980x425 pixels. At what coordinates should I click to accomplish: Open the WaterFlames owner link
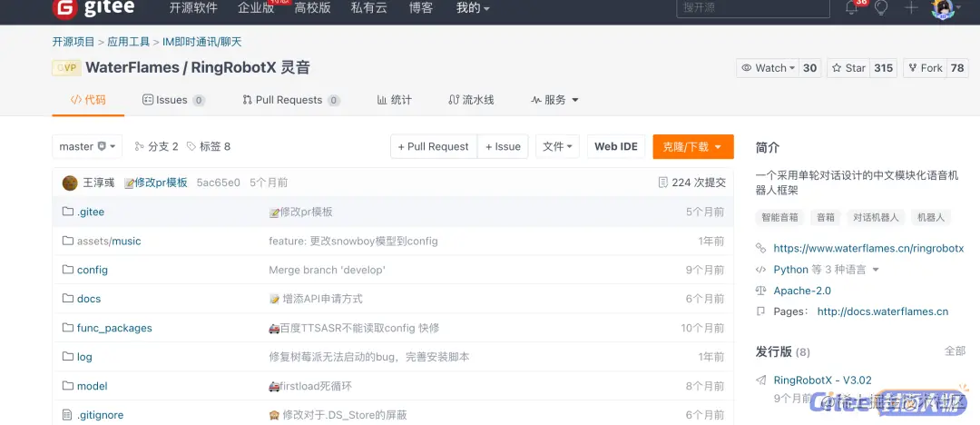click(132, 67)
